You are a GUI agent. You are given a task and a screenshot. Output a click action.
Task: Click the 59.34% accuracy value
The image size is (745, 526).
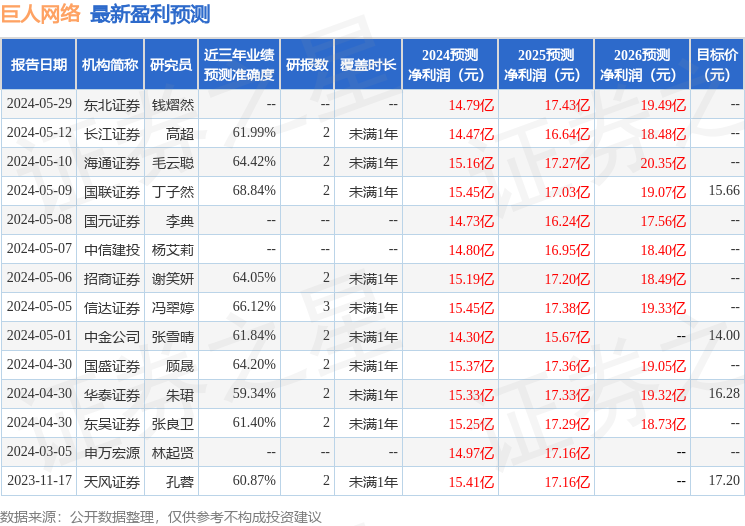[254, 393]
